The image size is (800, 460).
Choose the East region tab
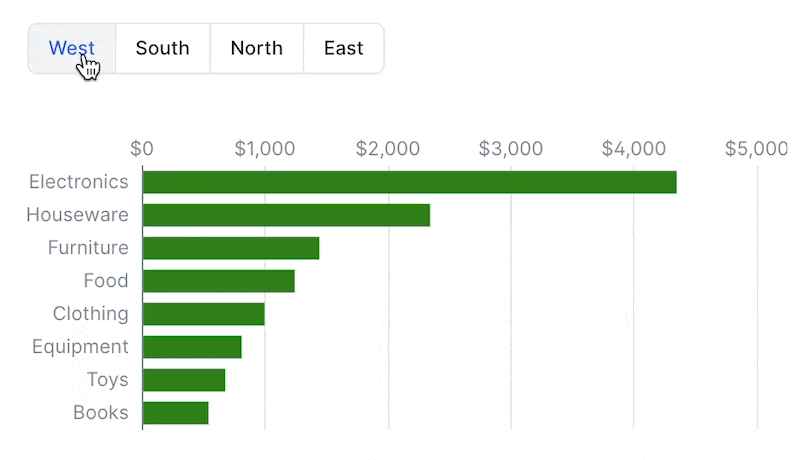click(x=343, y=48)
